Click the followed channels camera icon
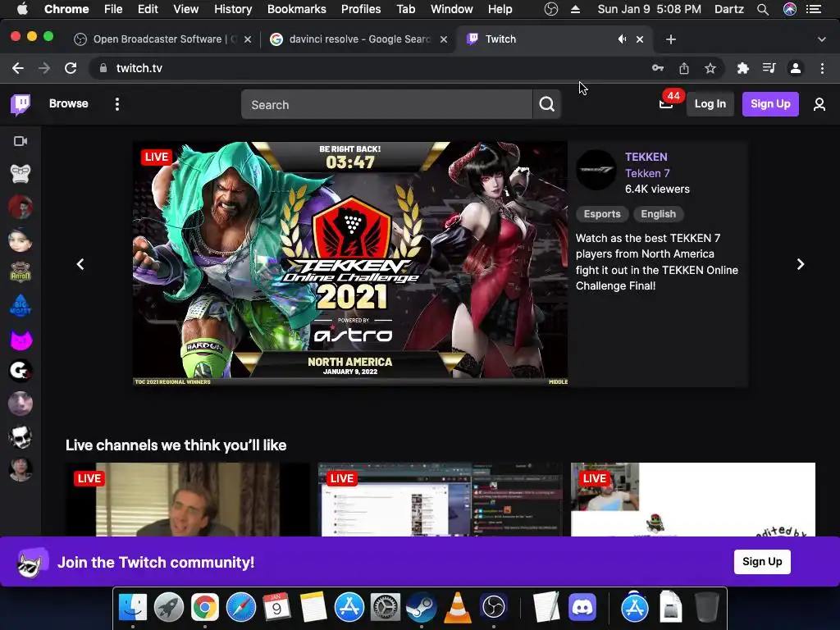840x630 pixels. [x=21, y=141]
